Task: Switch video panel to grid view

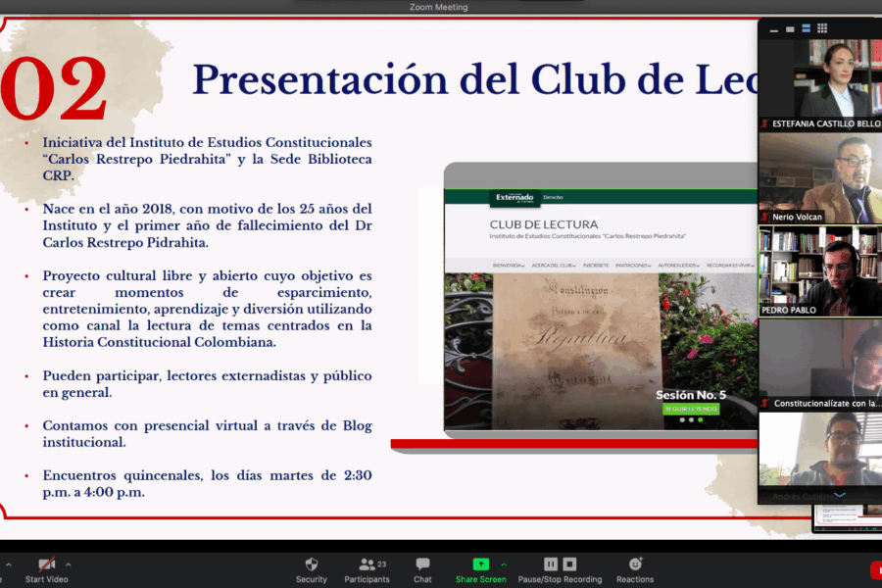Action: (x=822, y=28)
